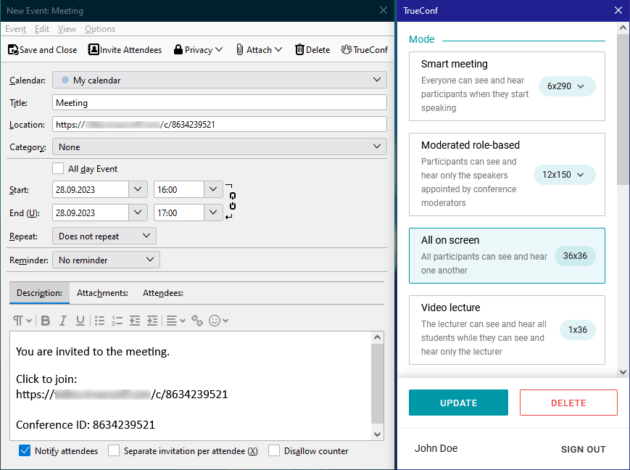Select the Video lecture mode card
This screenshot has width=630, height=470.
[507, 330]
